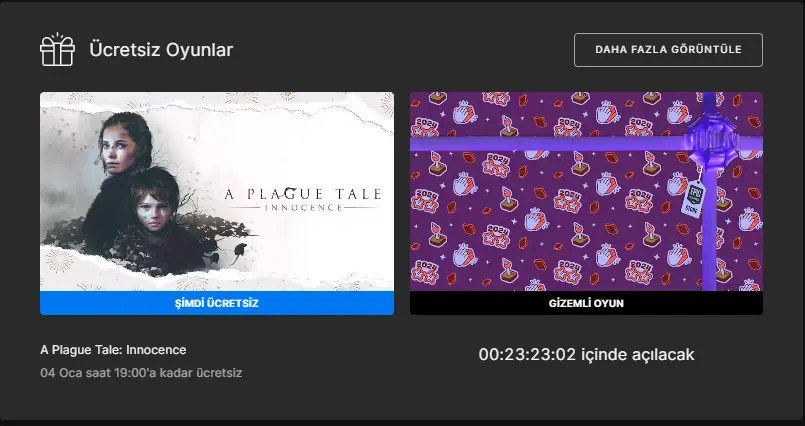
Task: Select the purple mystery gift wrap image
Action: click(586, 191)
